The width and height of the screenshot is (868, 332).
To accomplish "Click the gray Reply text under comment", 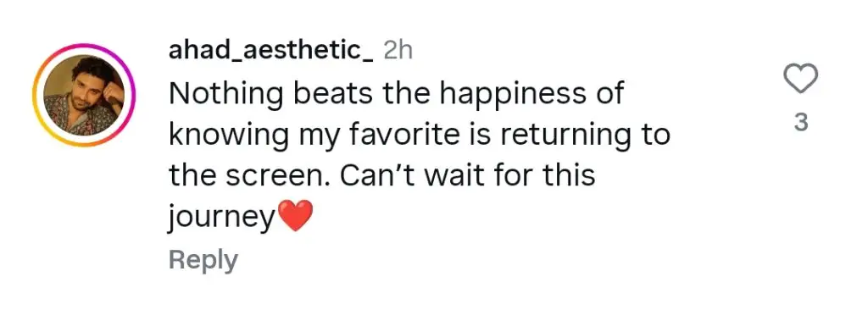I will tap(203, 260).
